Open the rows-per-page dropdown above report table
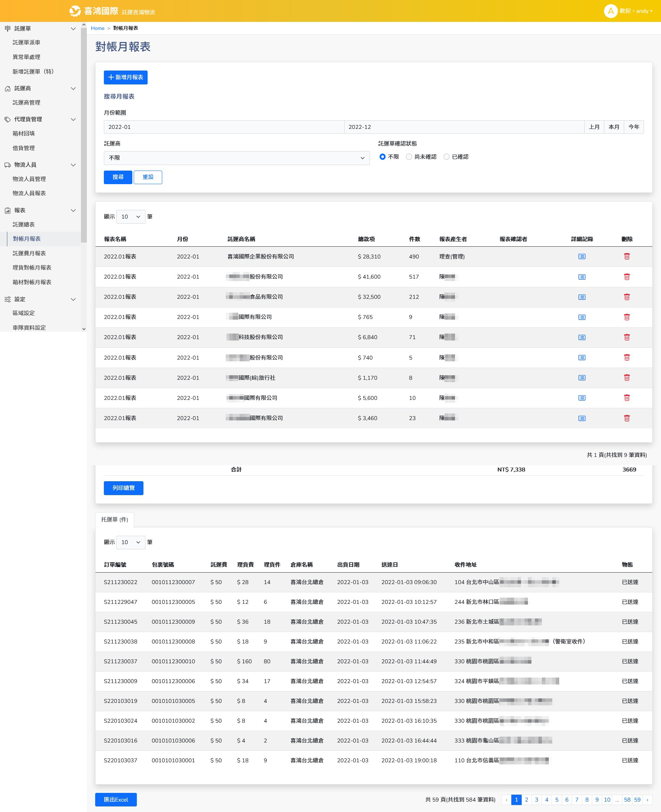Screen dimensions: 661x812 click(130, 216)
